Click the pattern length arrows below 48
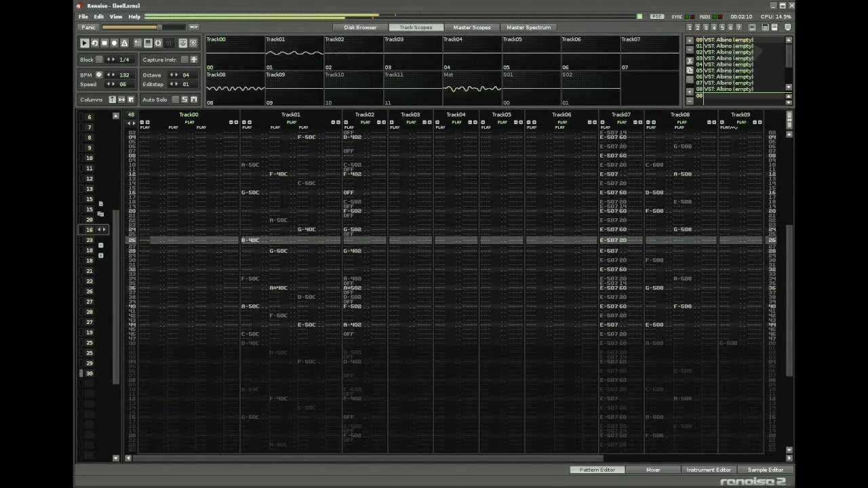 click(131, 123)
